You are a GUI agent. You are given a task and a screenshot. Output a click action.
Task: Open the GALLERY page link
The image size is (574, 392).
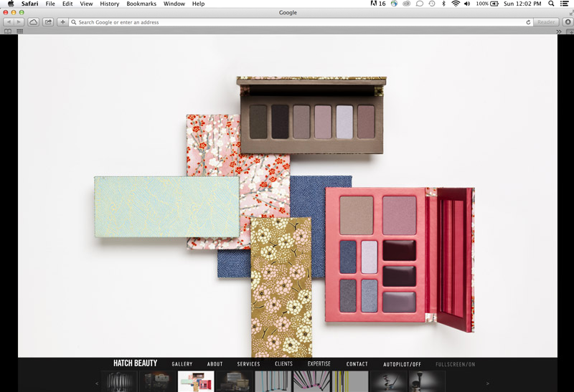182,364
